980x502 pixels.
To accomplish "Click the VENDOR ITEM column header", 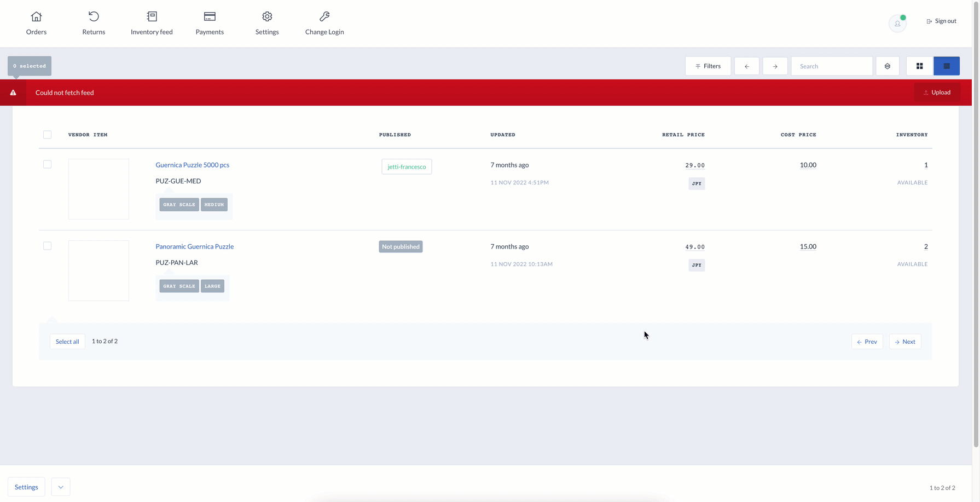I will tap(88, 135).
